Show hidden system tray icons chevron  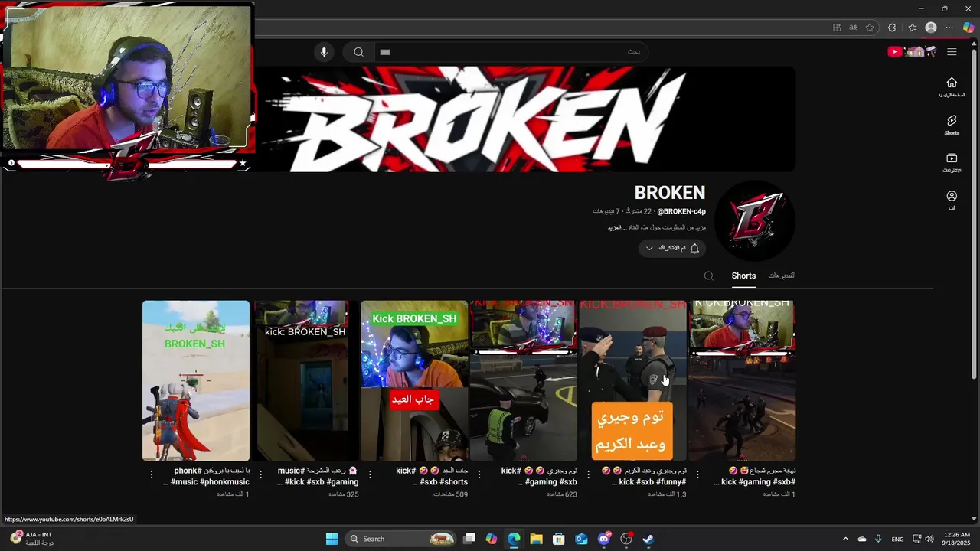tap(845, 539)
